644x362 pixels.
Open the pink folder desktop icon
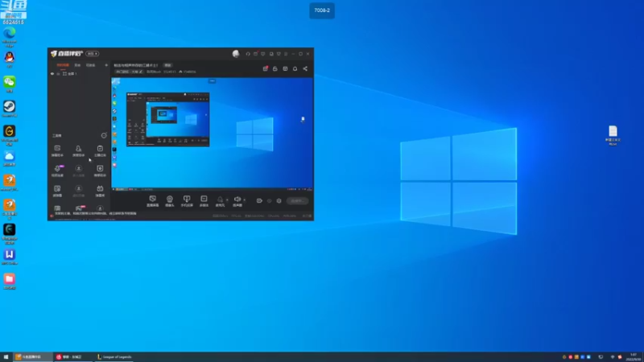(10, 281)
